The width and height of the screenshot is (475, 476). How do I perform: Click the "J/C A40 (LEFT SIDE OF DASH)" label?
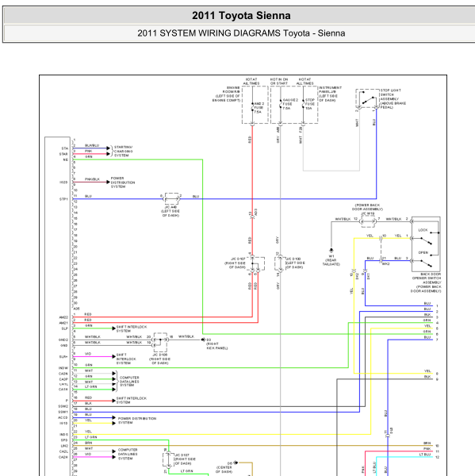(170, 211)
